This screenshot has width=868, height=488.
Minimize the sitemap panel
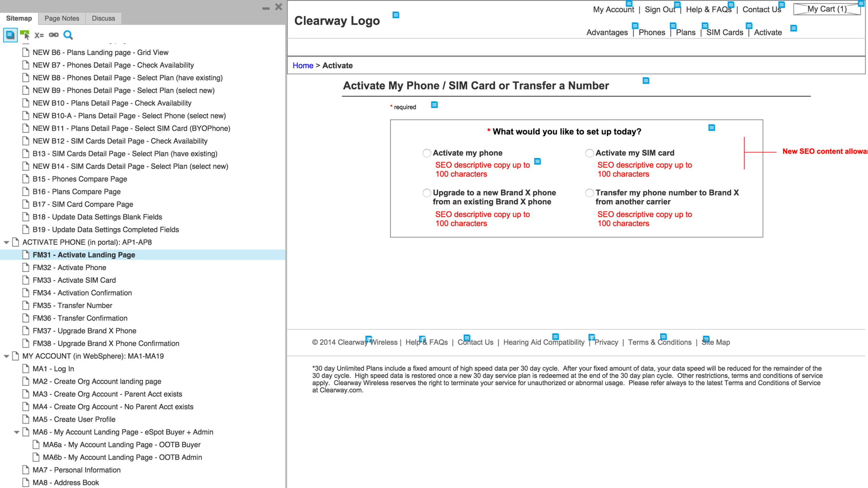tap(266, 8)
